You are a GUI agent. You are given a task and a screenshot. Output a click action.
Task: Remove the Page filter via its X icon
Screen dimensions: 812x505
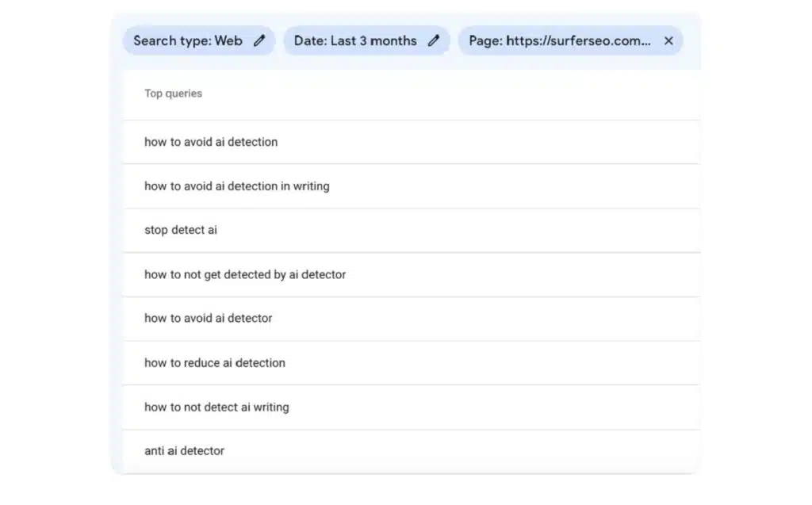668,40
